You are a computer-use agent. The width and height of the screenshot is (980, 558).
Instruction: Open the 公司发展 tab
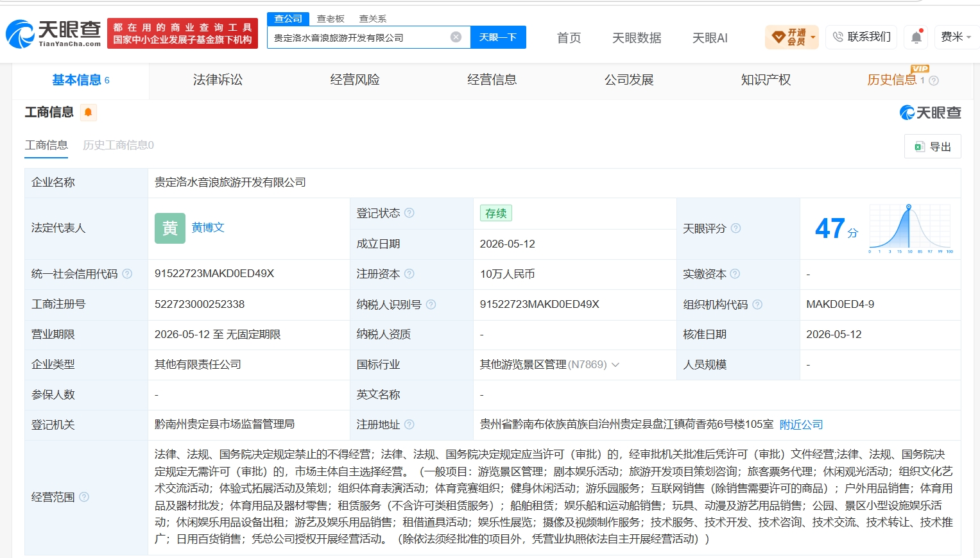click(x=629, y=80)
